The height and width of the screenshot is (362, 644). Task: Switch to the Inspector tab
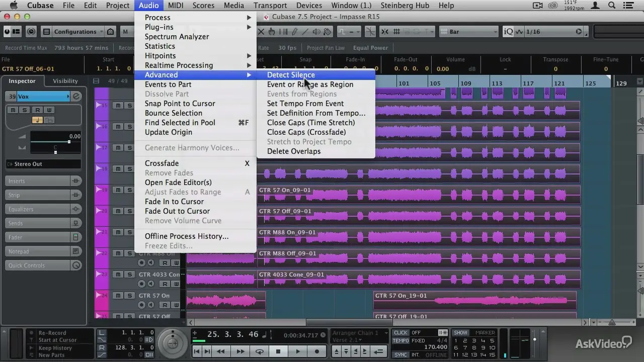click(x=22, y=81)
